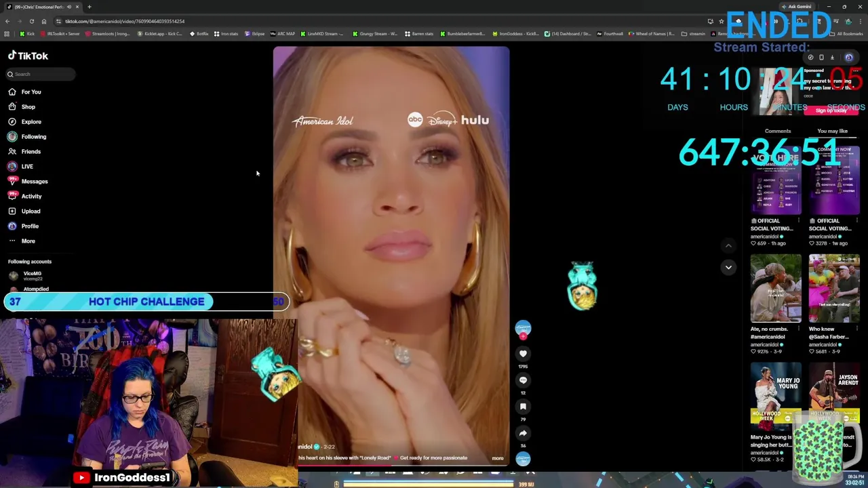Open the IRLToolkit Server bookmark
Image resolution: width=868 pixels, height=488 pixels.
pyautogui.click(x=60, y=33)
